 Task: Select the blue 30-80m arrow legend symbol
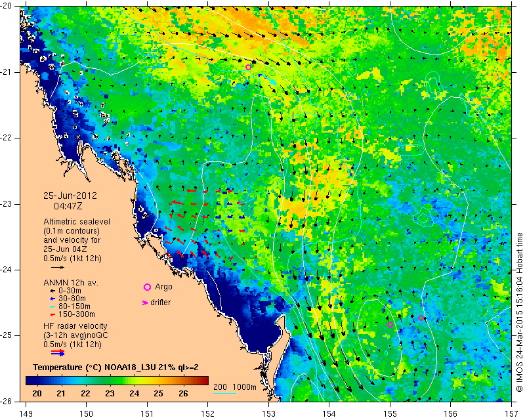(x=52, y=299)
